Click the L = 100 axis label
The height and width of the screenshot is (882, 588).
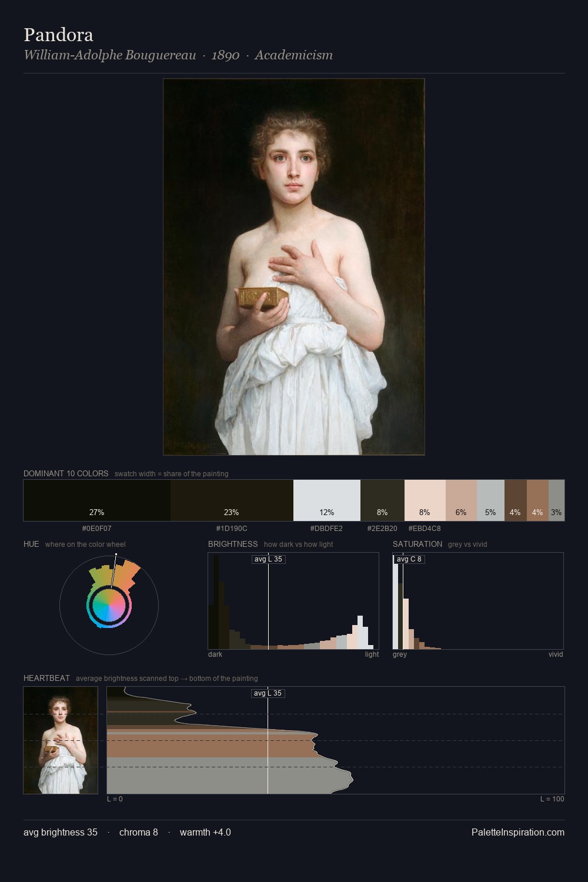coord(552,799)
